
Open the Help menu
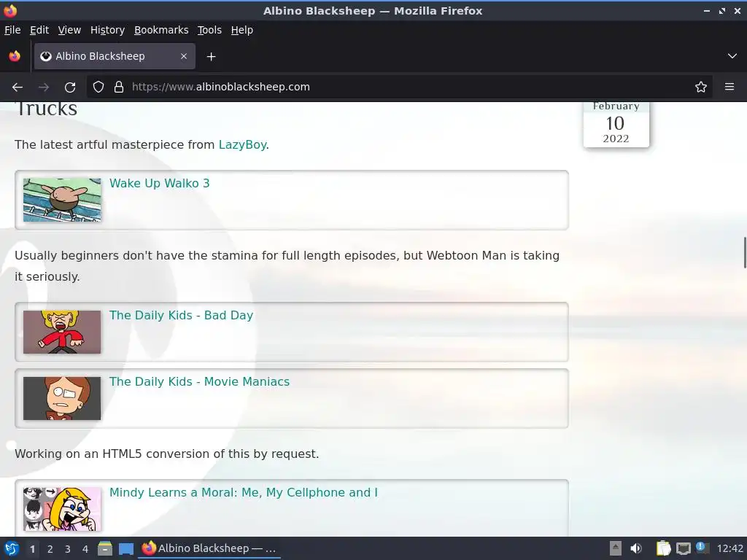[242, 30]
